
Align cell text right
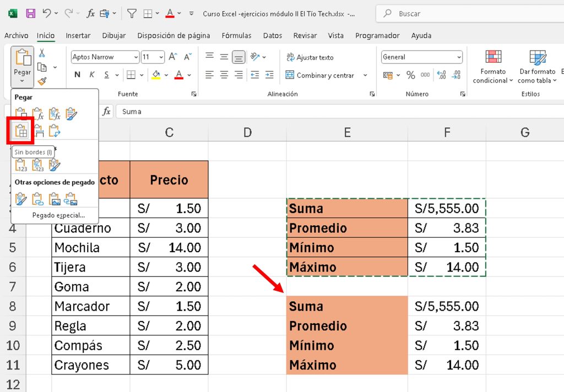tap(238, 75)
